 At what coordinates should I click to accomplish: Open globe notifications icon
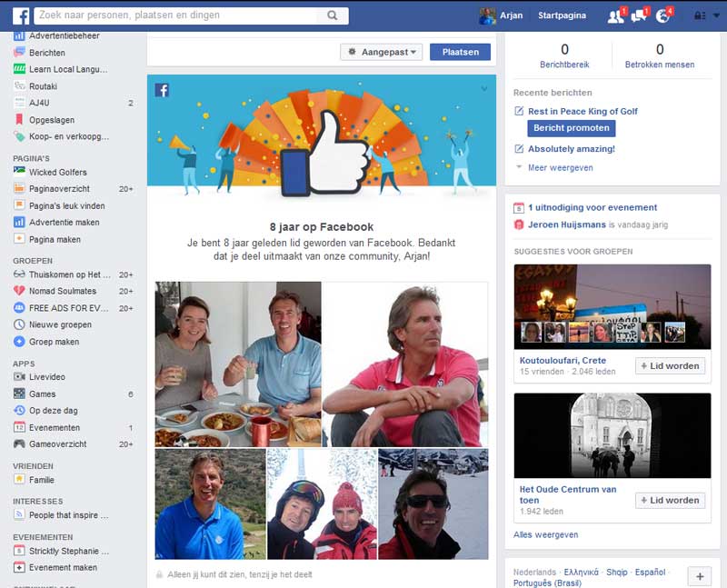coord(663,16)
